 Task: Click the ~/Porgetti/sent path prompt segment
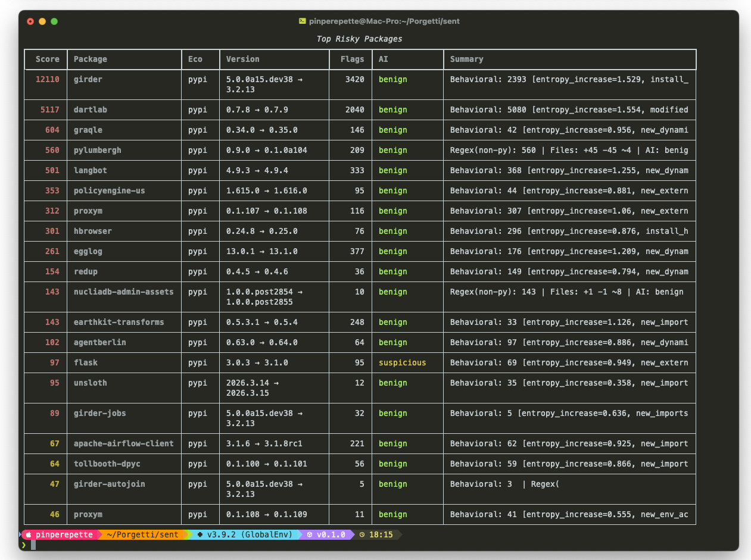[x=142, y=535]
